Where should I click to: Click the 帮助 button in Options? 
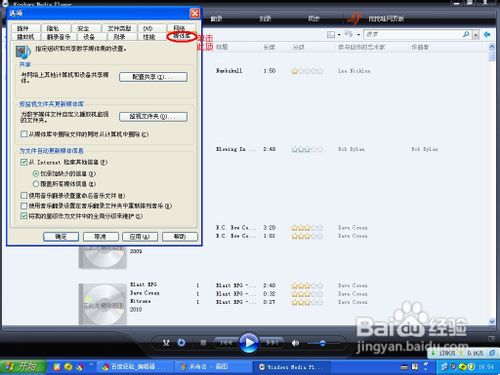point(180,237)
